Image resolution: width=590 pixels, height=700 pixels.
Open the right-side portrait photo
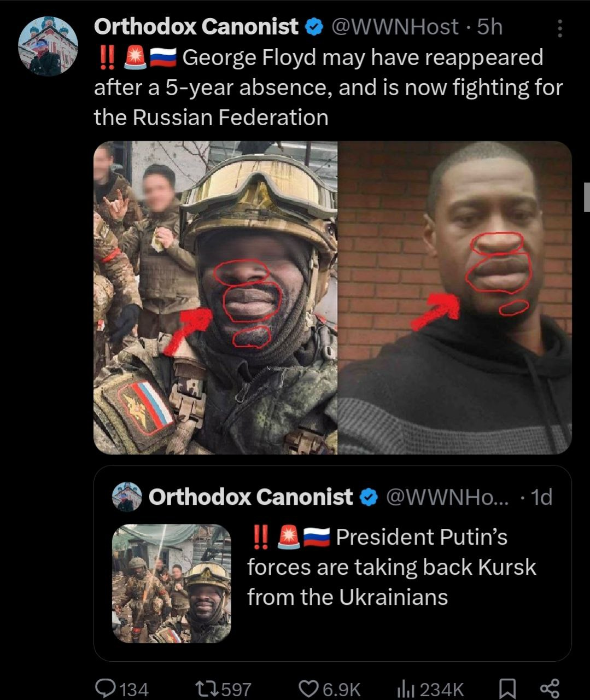pos(455,297)
